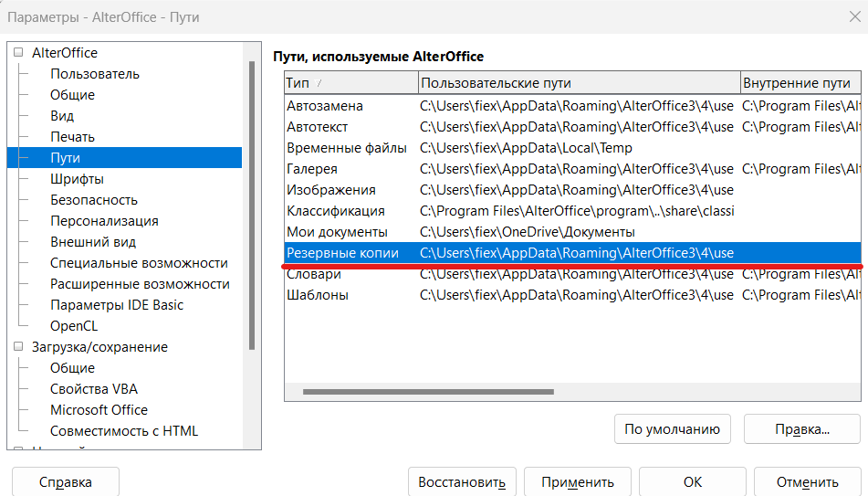Select Персонализация in the sidebar tree
Screen dimensions: 868x496
coord(104,221)
